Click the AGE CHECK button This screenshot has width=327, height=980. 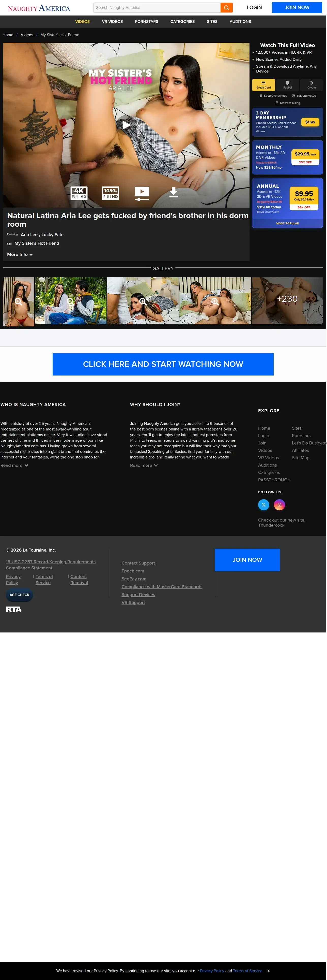click(19, 595)
